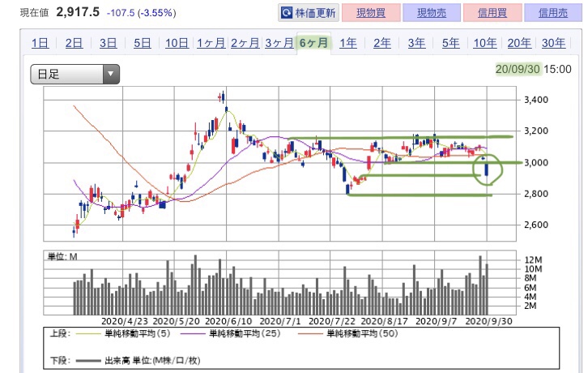Image resolution: width=588 pixels, height=373 pixels.
Task: Select the 2日 period tab
Action: tap(74, 43)
